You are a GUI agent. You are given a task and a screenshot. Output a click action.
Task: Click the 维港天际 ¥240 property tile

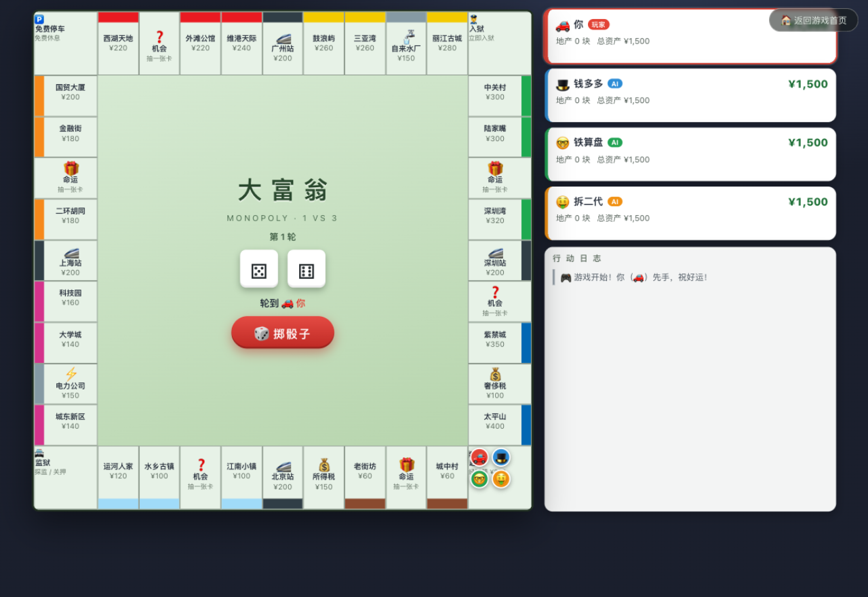[x=241, y=43]
